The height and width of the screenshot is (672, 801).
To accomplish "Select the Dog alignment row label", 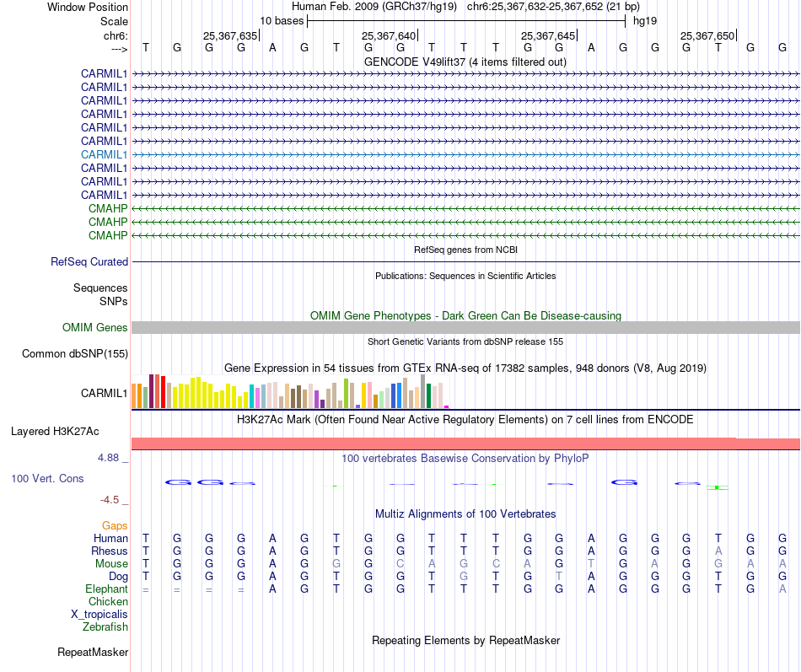I will pyautogui.click(x=118, y=577).
